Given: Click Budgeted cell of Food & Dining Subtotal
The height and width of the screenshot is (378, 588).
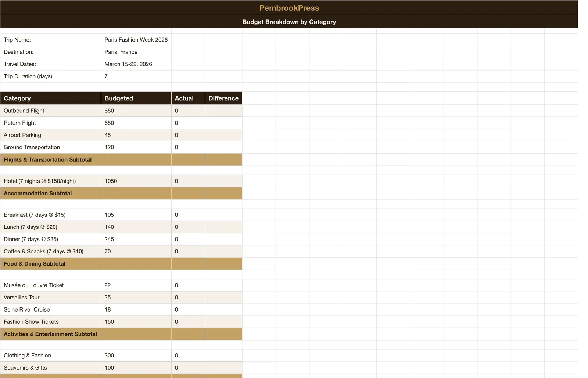Looking at the screenshot, I should click(x=136, y=264).
